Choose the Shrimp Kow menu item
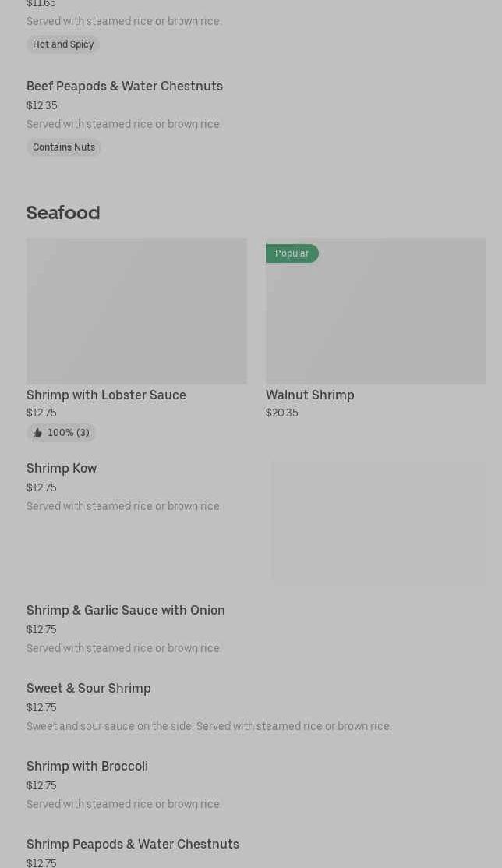 (x=62, y=468)
